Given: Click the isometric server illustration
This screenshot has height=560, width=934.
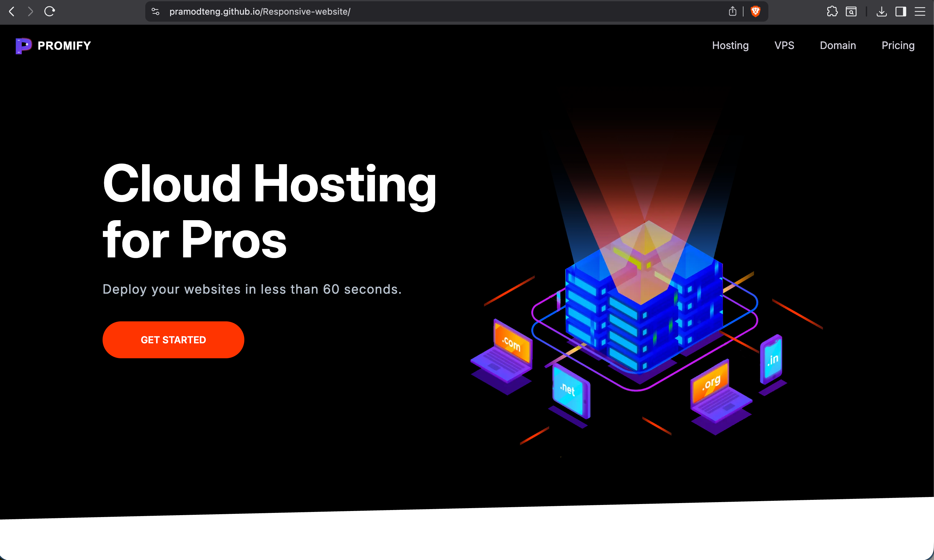Looking at the screenshot, I should [x=644, y=302].
